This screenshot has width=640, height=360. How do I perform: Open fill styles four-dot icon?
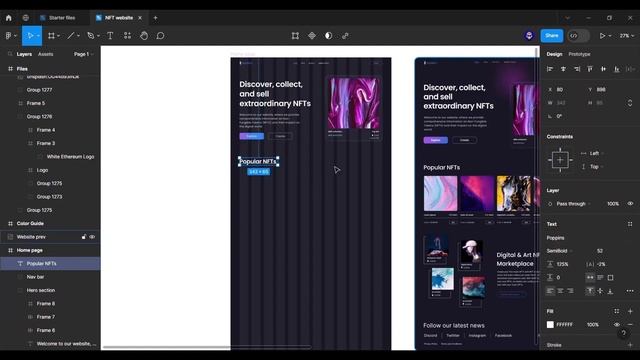[616, 311]
